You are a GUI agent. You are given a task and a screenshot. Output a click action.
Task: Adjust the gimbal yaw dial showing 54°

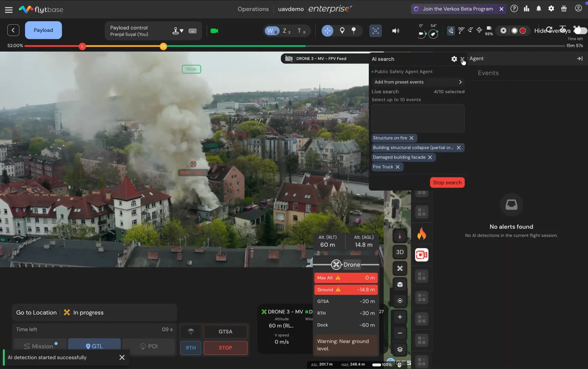point(433,34)
